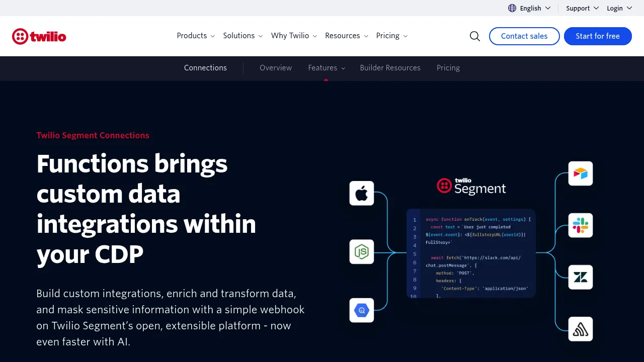The width and height of the screenshot is (644, 362).
Task: Open the search magnifier icon
Action: coord(475,36)
